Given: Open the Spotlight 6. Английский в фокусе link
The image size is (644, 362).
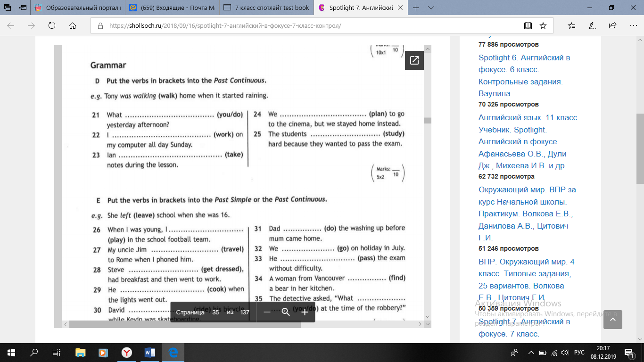Looking at the screenshot, I should point(524,75).
